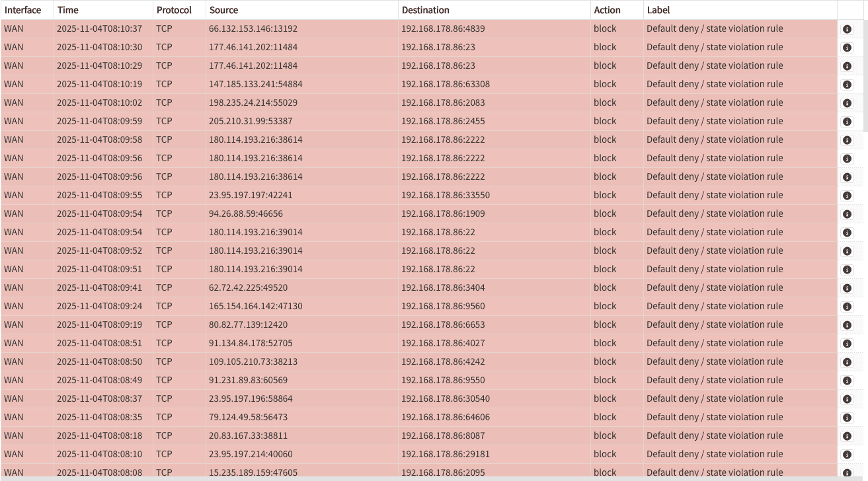
Task: Show details of the 08:10:30 entry from 177.46.141.202
Action: pyautogui.click(x=847, y=48)
